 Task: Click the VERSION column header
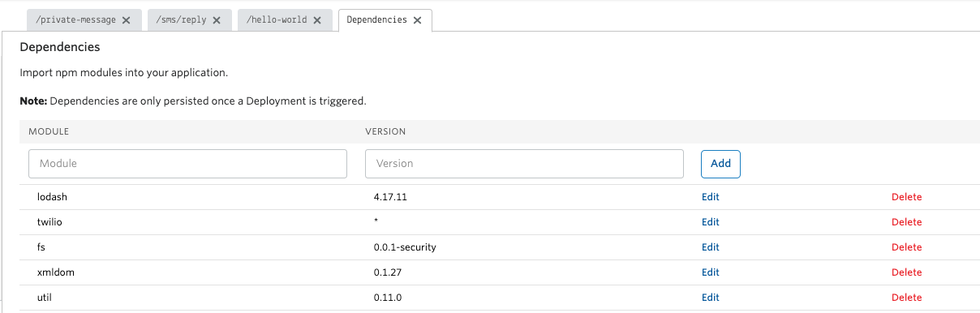click(x=385, y=131)
